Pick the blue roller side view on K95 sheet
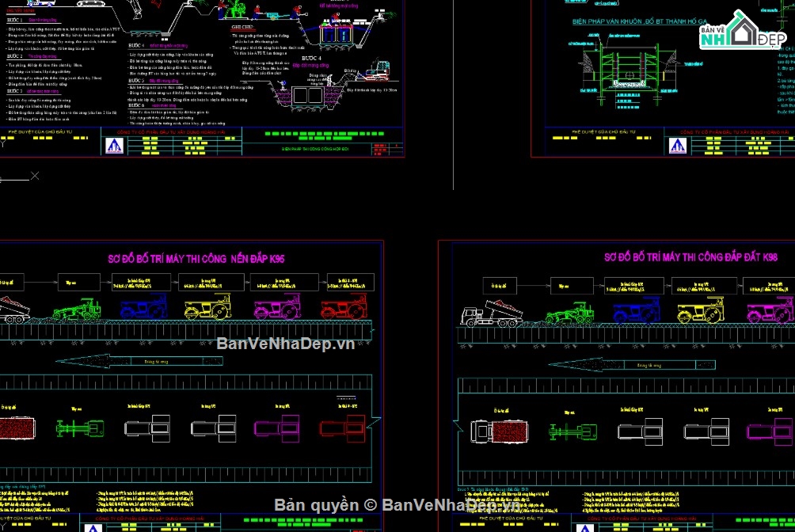This screenshot has height=532, width=795. coord(143,307)
